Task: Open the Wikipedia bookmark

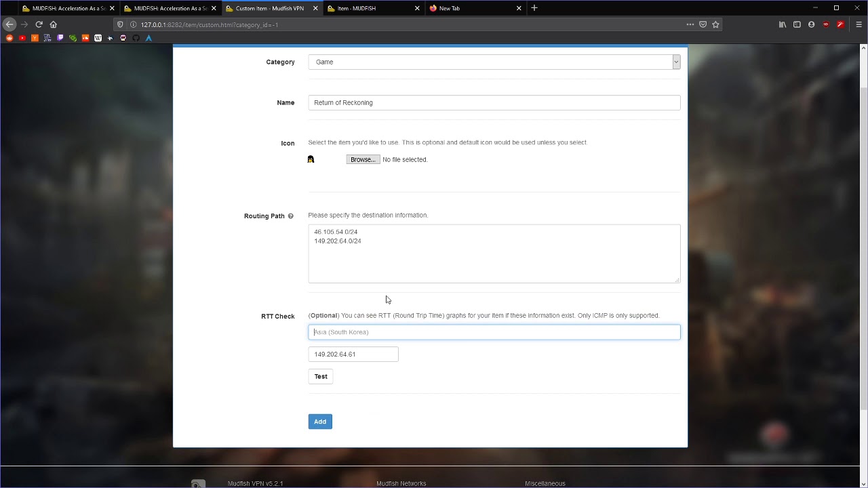Action: (x=98, y=38)
